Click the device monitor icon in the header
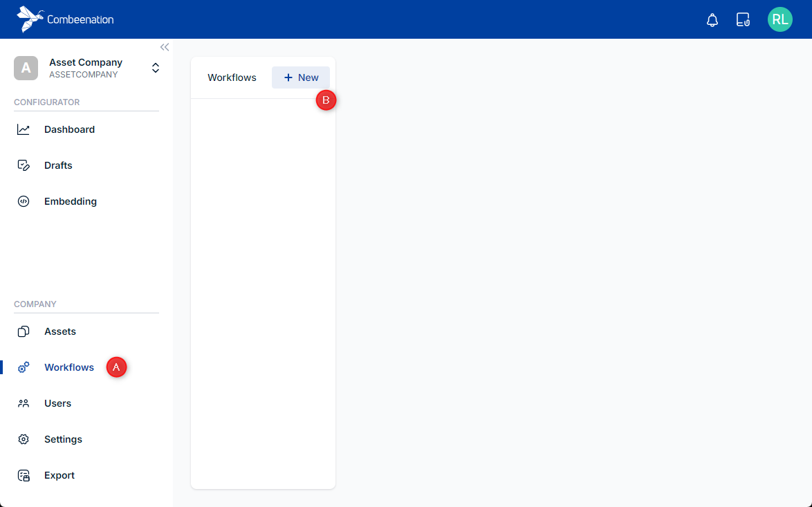Screen dimensions: 812x507 743,19
